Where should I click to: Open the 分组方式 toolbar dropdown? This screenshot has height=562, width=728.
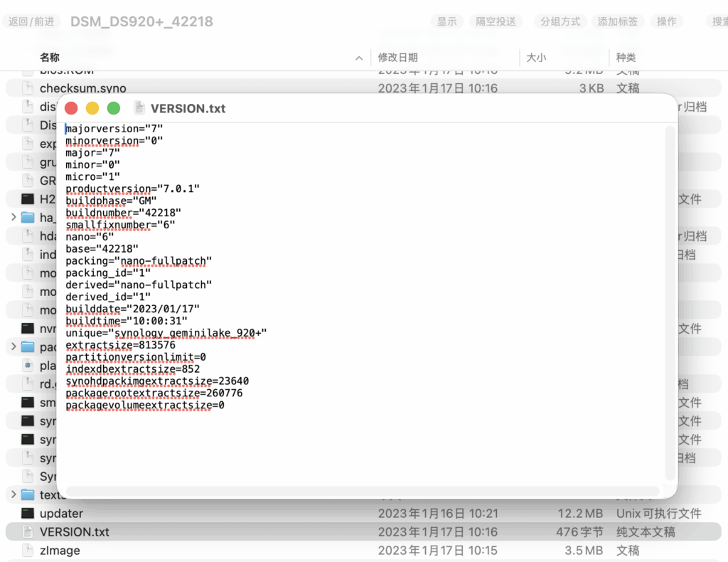(560, 21)
